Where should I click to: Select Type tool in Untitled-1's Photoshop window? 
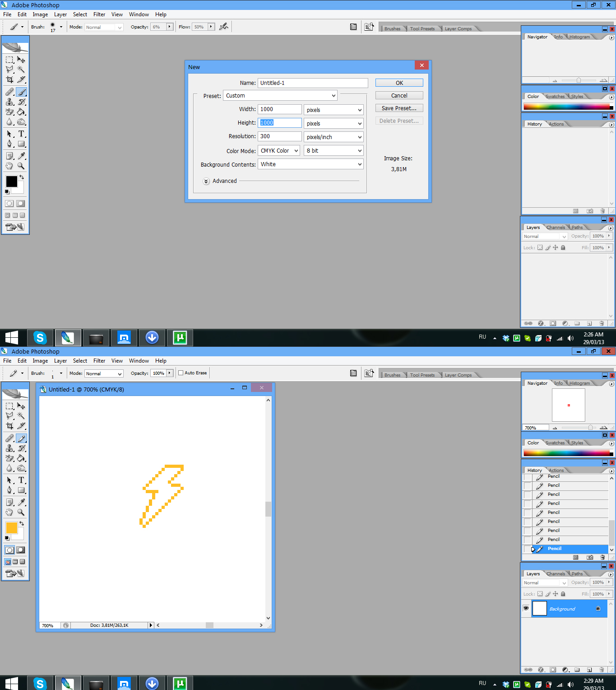(21, 480)
